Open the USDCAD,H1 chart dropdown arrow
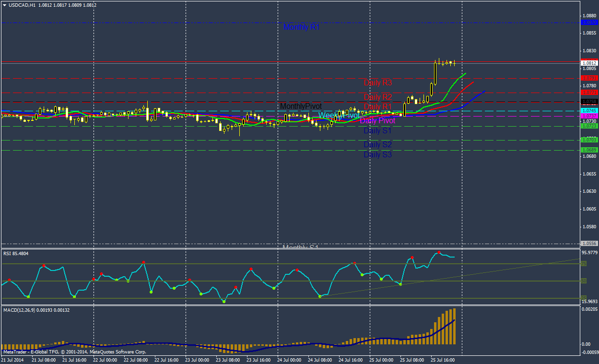The width and height of the screenshot is (599, 364). 5,5
